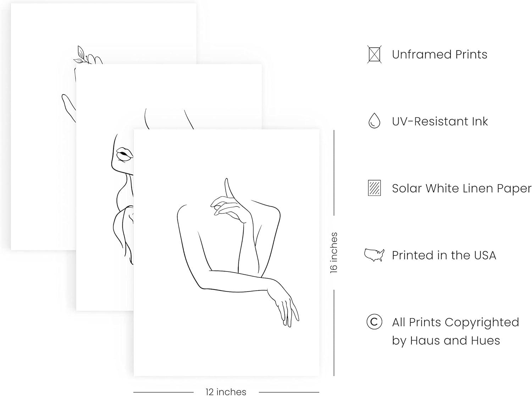Click the lips drawing on middle print
The width and height of the screenshot is (532, 396).
click(124, 154)
